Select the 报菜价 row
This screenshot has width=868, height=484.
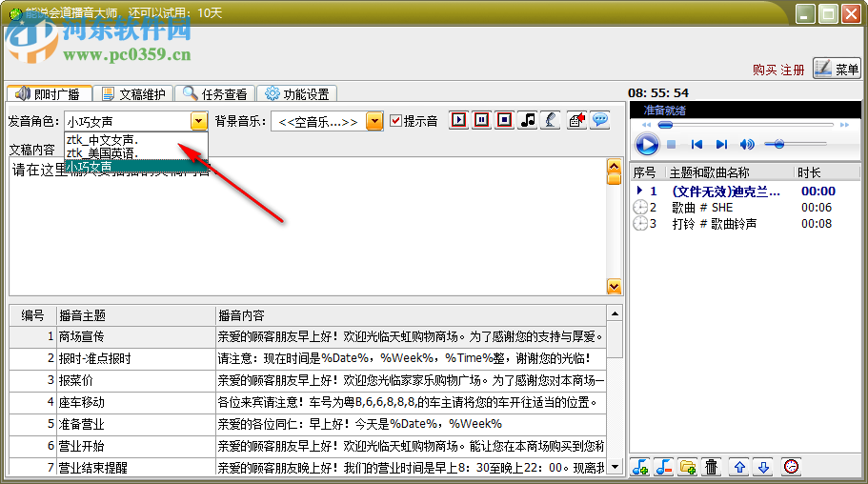[308, 380]
